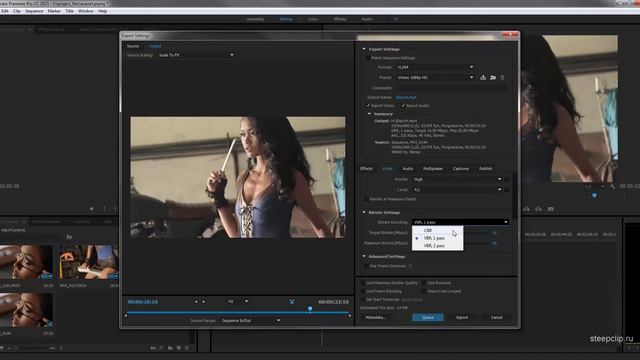This screenshot has width=640, height=360.
Task: Collapse the Advanced Settings section
Action: [x=364, y=256]
